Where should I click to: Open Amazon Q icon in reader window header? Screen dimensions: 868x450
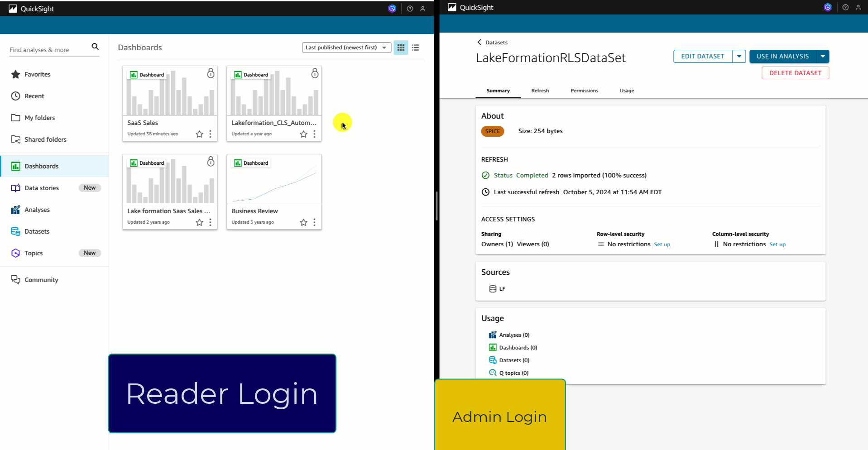point(392,9)
